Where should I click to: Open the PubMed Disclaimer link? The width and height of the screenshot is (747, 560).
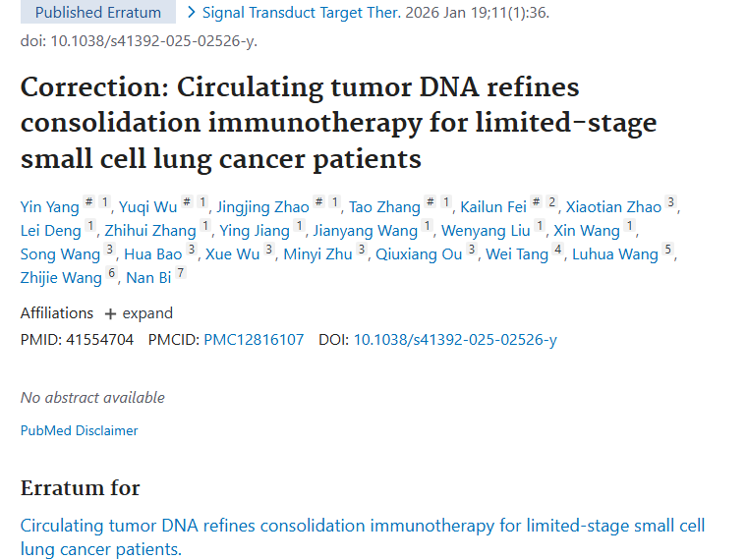(79, 430)
